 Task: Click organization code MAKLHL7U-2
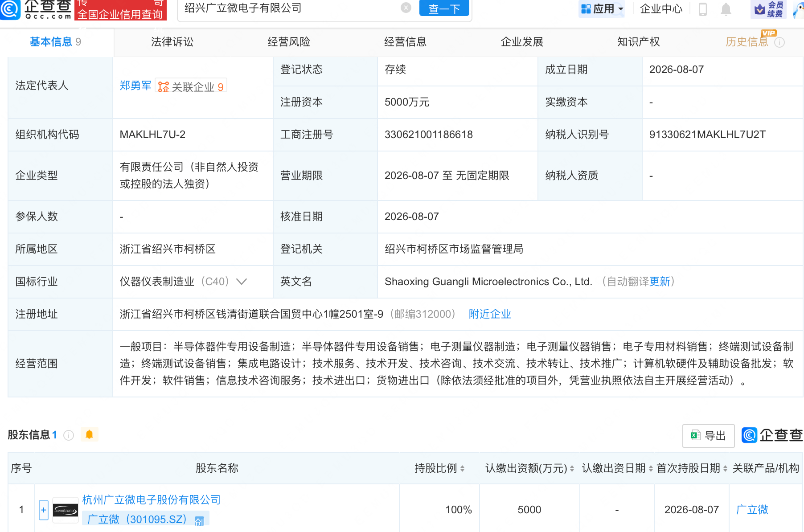tap(152, 135)
